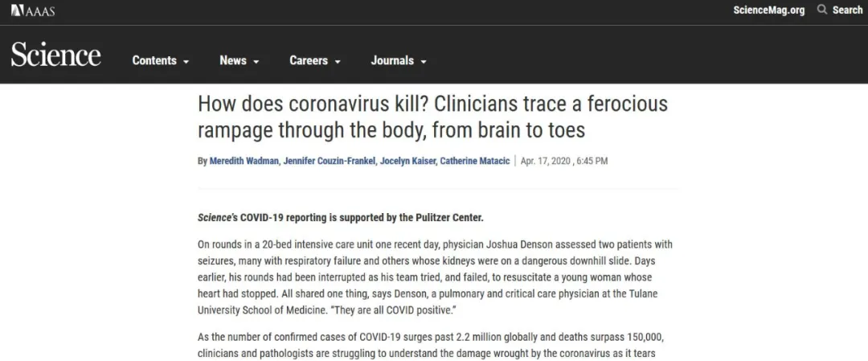Click the article headline about coronavirus
Screen dimensions: 868x361
click(x=433, y=117)
